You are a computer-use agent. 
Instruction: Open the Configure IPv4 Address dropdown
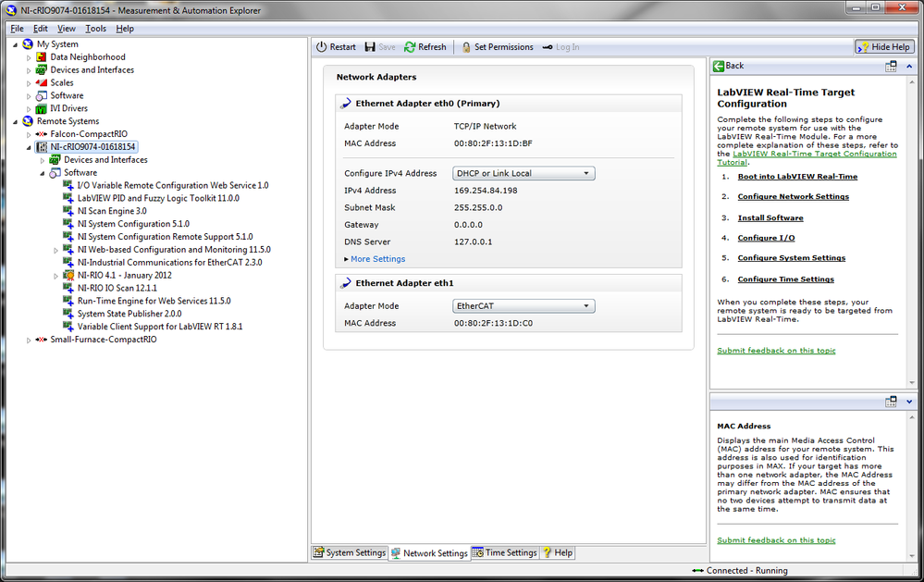pyautogui.click(x=524, y=173)
